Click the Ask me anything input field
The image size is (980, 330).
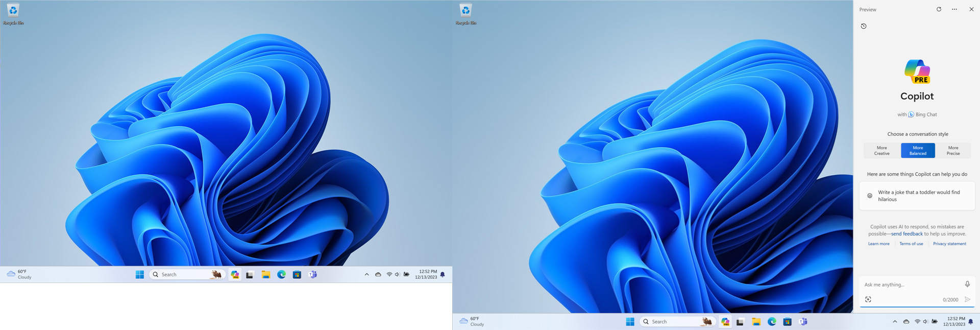pyautogui.click(x=911, y=285)
